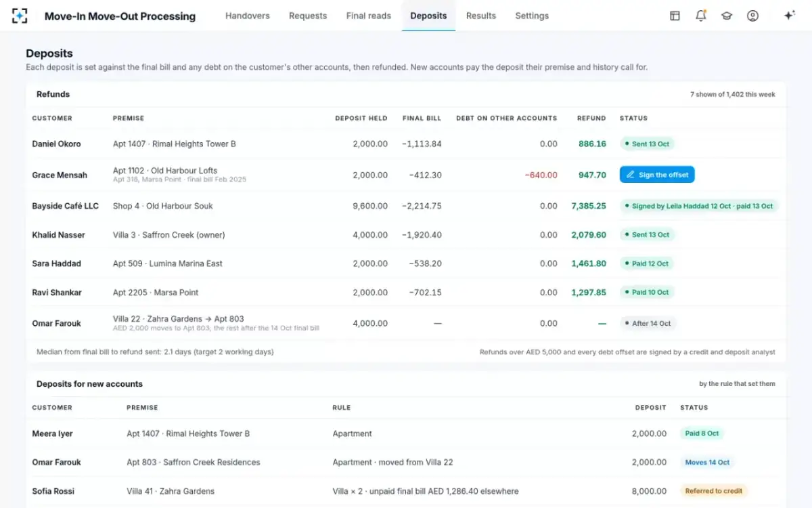
Task: Click the Moves 14 Oct status badge
Action: coord(707,462)
